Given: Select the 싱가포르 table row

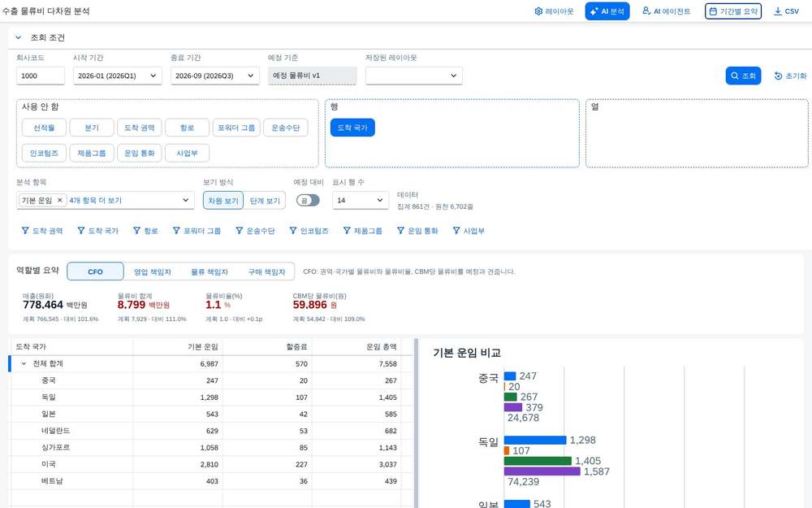Looking at the screenshot, I should (x=212, y=448).
